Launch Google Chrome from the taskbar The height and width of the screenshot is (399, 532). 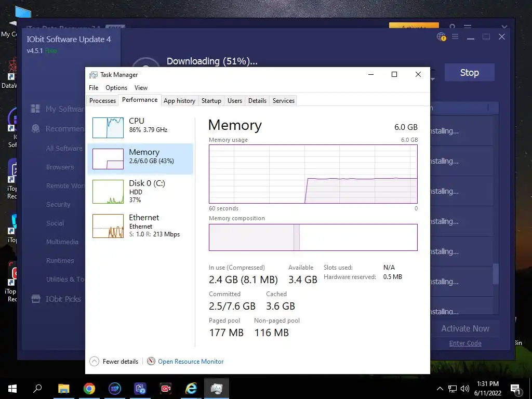click(89, 389)
